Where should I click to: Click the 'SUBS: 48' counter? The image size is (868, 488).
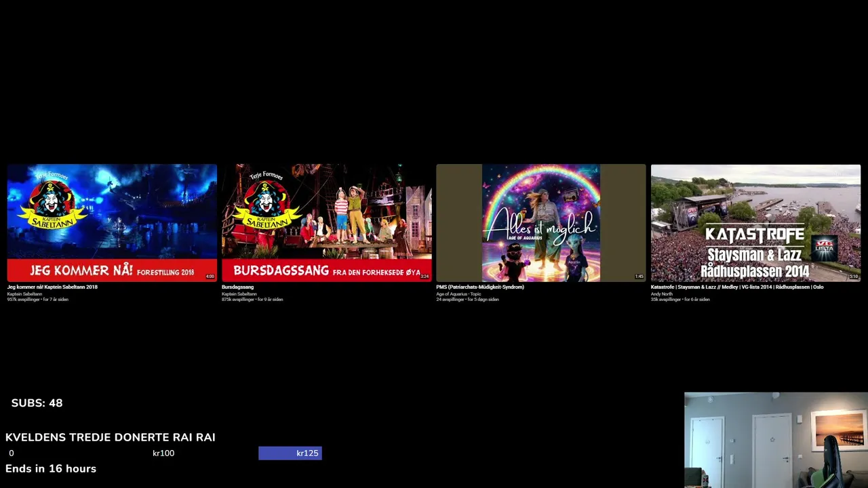pyautogui.click(x=37, y=403)
